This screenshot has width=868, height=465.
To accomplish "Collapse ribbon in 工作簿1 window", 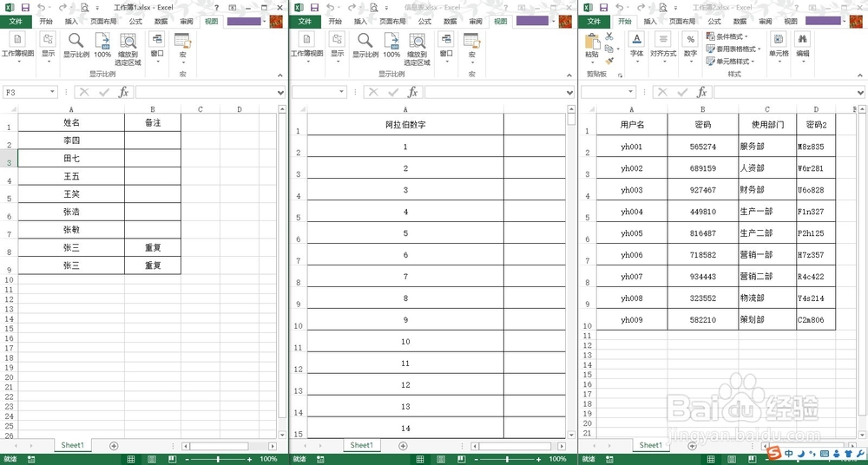I will [x=280, y=75].
